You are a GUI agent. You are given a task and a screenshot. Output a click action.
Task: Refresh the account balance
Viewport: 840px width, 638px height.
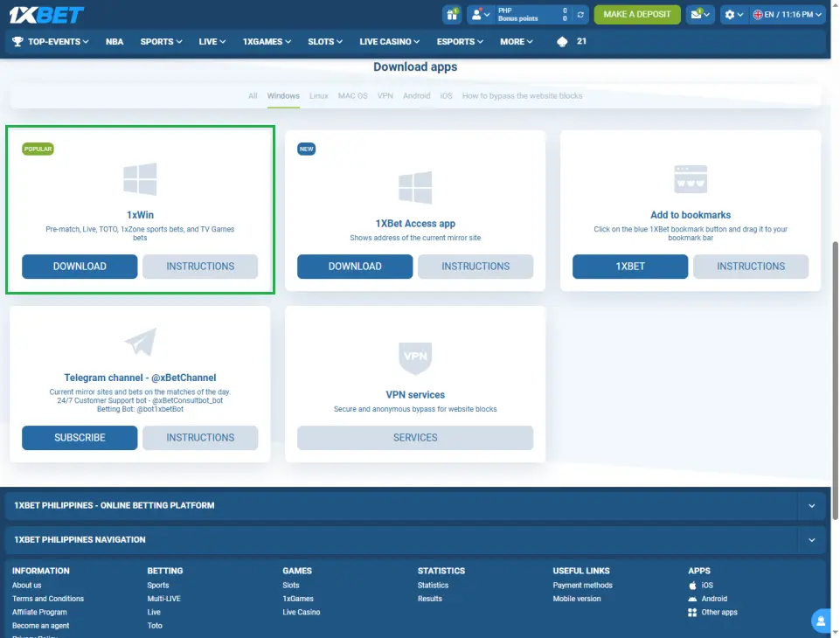click(x=580, y=15)
